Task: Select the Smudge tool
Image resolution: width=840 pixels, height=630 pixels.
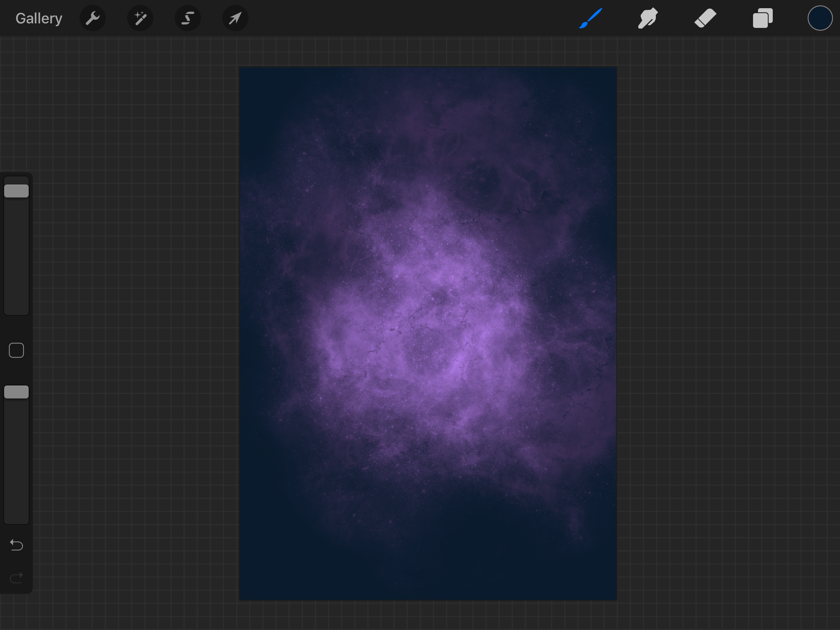Action: pos(648,18)
